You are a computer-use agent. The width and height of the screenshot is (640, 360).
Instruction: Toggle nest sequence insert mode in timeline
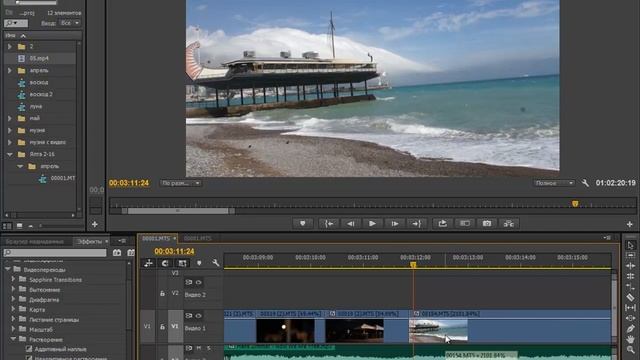point(148,263)
